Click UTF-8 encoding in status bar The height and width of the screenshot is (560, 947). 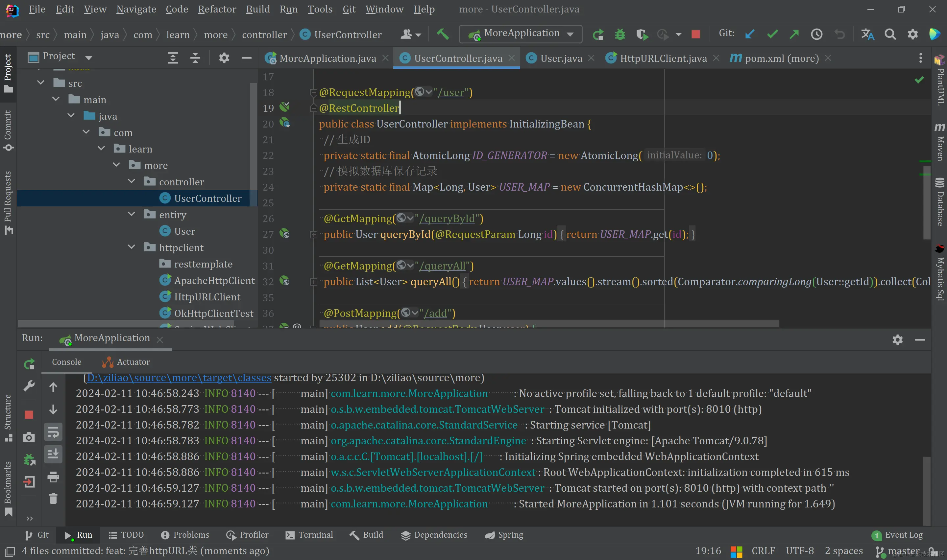[799, 551]
